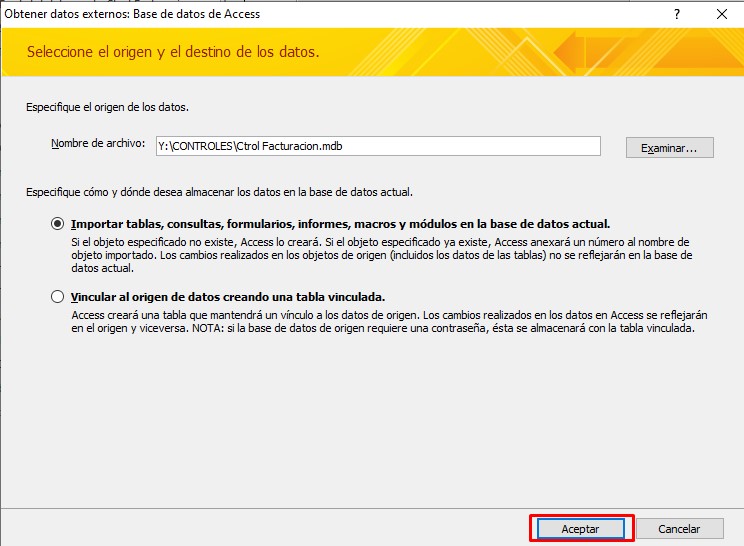Select the Vincular al origen radio option

[x=57, y=296]
